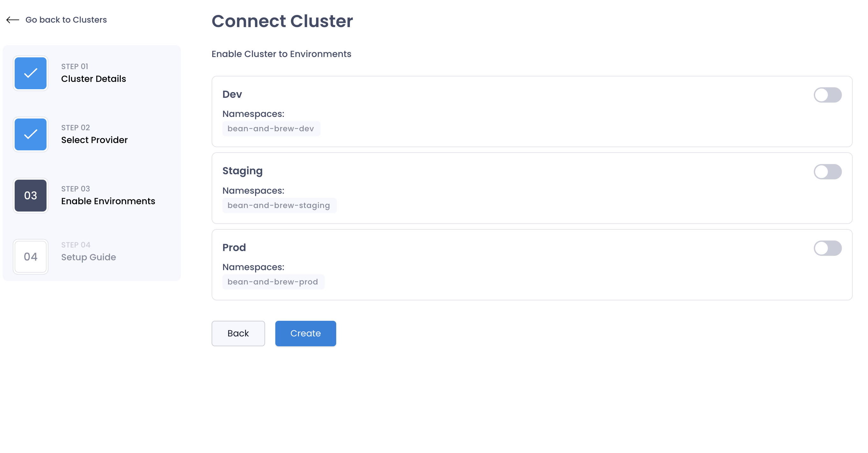The width and height of the screenshot is (868, 453).
Task: Click the bean-and-brew-dev namespace tag
Action: coord(271,129)
